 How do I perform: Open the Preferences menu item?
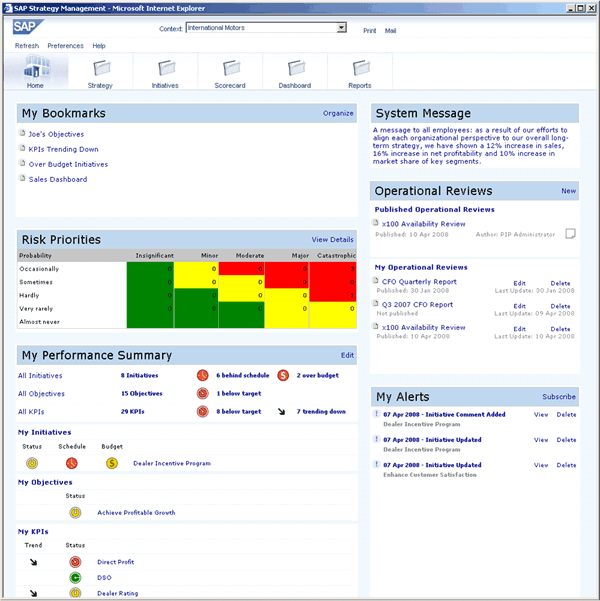click(x=66, y=46)
